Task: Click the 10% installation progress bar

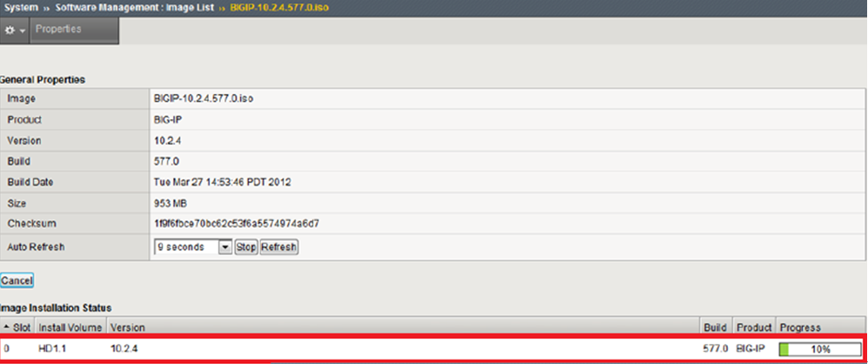Action: [x=820, y=349]
